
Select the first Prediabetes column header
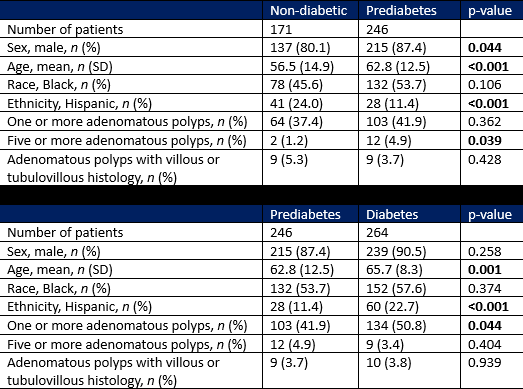[401, 11]
